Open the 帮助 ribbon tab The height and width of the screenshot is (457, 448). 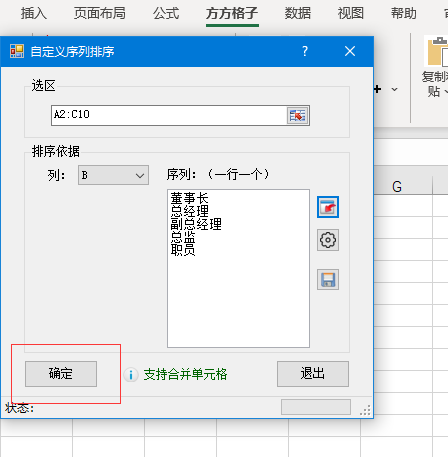(404, 14)
